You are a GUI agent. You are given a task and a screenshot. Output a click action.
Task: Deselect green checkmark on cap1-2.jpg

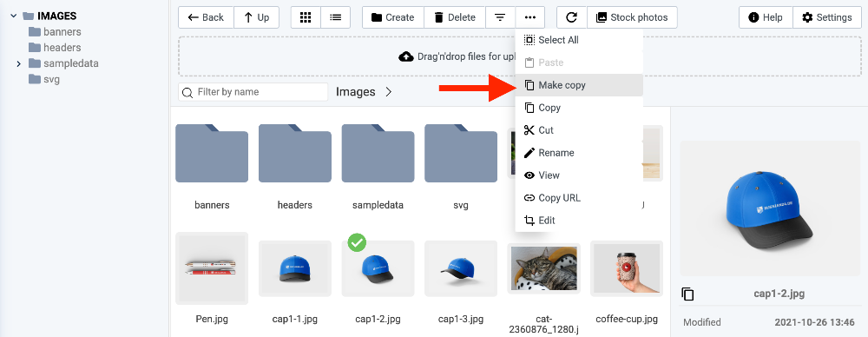[x=357, y=243]
